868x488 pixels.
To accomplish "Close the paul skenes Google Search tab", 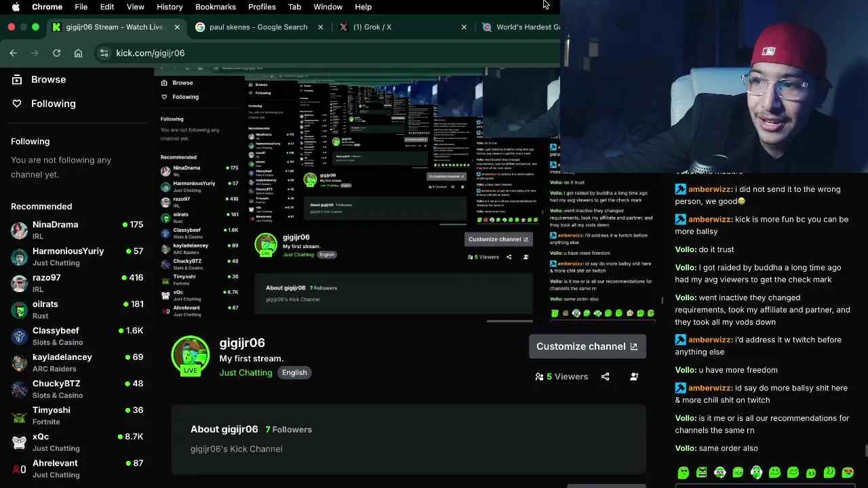I will coord(321,27).
